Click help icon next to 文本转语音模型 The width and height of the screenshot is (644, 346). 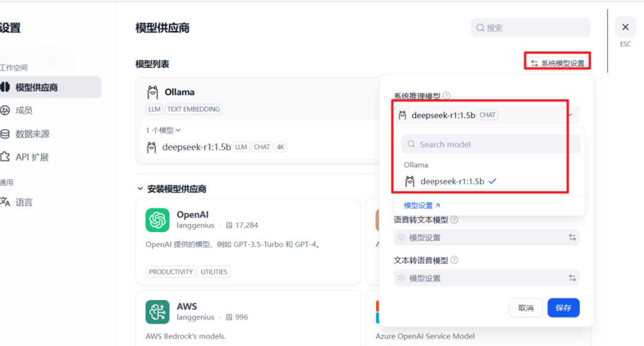point(454,260)
